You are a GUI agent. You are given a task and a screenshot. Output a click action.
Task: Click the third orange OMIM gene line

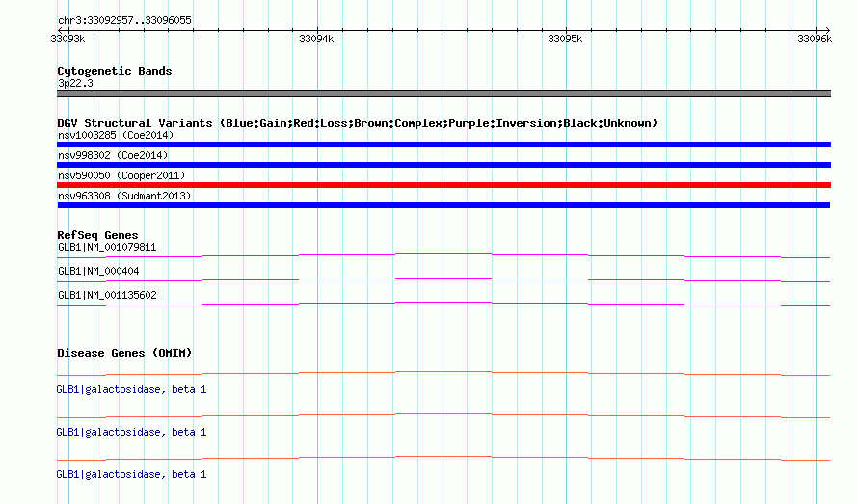443,458
